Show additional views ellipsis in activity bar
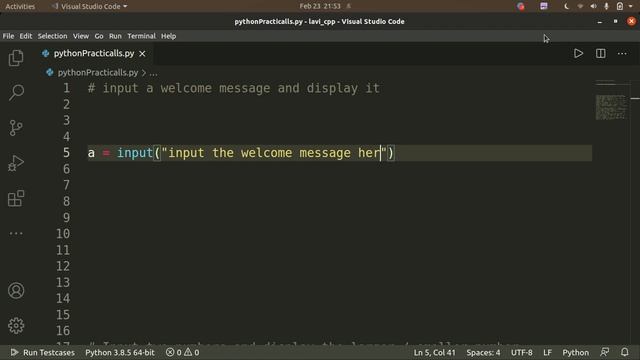Viewport: 640px width, 360px height. click(16, 233)
